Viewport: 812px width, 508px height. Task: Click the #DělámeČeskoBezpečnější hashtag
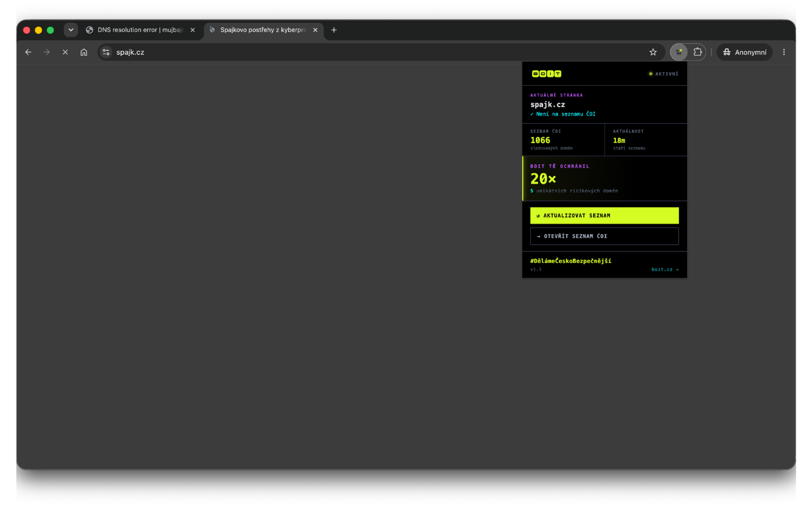point(571,261)
